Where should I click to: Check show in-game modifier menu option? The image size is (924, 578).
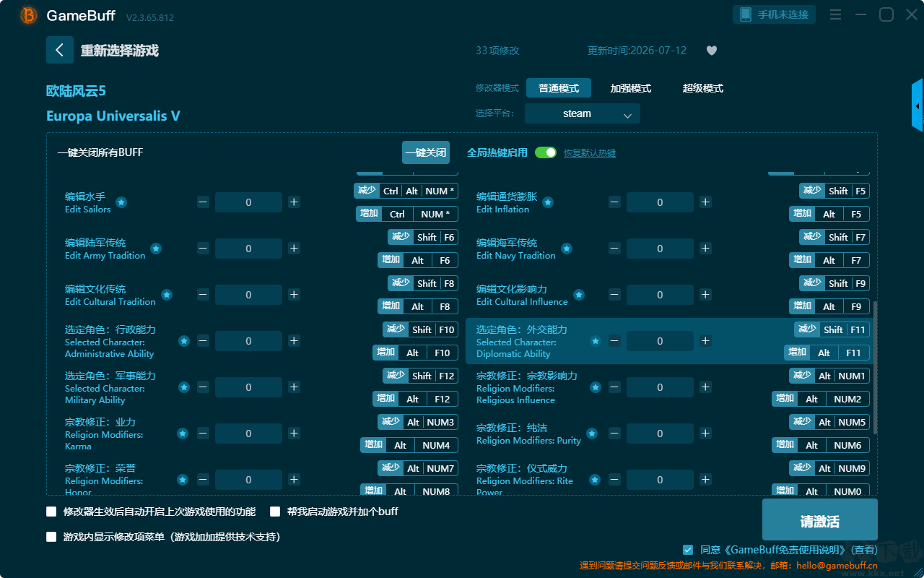tap(51, 537)
